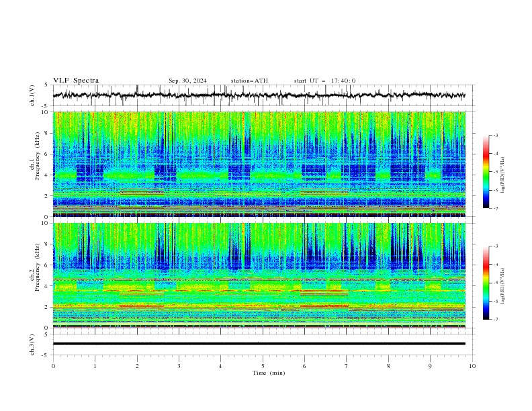Click the ch.3 flat black trace
The height and width of the screenshot is (411, 532).
(x=259, y=344)
